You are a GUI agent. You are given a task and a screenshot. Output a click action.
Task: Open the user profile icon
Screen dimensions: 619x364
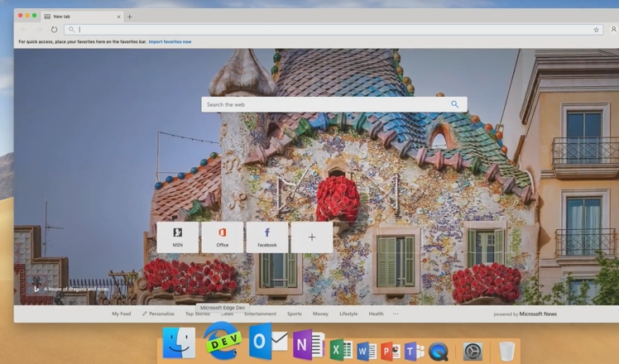pyautogui.click(x=613, y=30)
